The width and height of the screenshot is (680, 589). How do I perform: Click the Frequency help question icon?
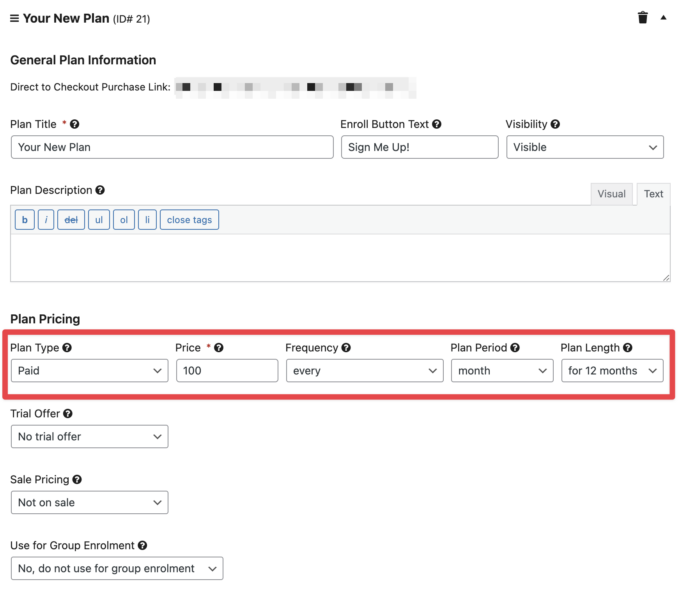pos(346,348)
